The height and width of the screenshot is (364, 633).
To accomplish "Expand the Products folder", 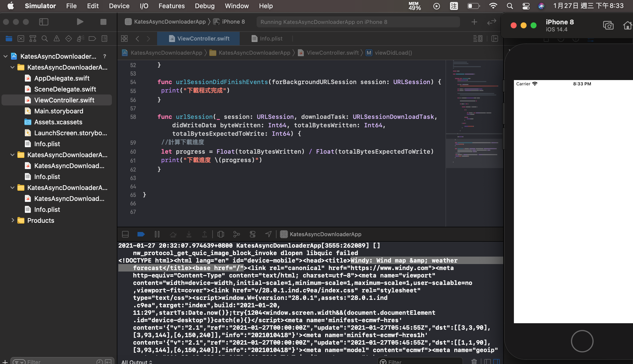I will click(12, 220).
